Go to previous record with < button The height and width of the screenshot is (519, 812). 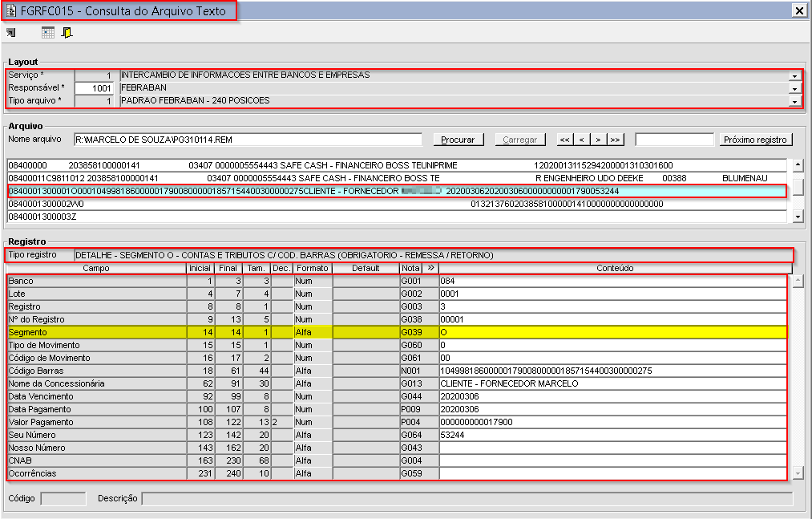[x=581, y=140]
